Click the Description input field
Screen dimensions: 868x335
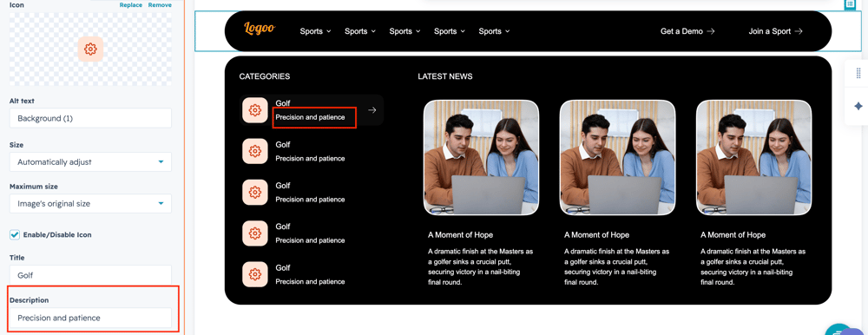click(x=90, y=318)
